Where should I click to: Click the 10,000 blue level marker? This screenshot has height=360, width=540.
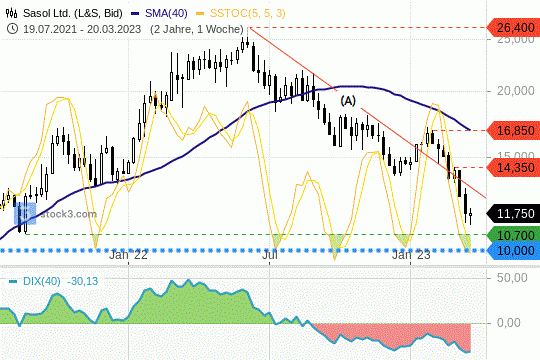[513, 250]
